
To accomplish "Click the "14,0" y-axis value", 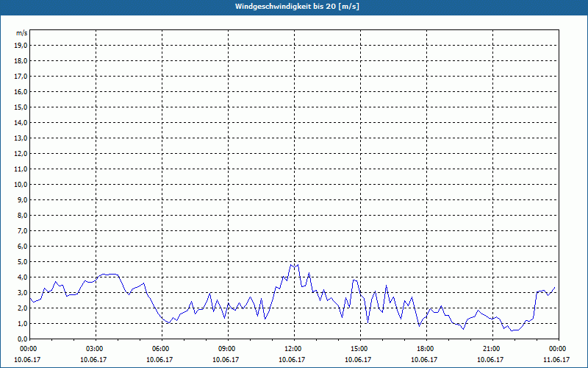I will (x=21, y=122).
